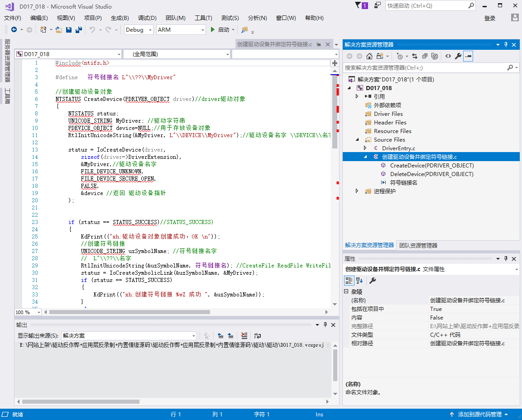Clear all output with the Output panel icon
Image resolution: width=522 pixels, height=420 pixels.
pos(244,336)
